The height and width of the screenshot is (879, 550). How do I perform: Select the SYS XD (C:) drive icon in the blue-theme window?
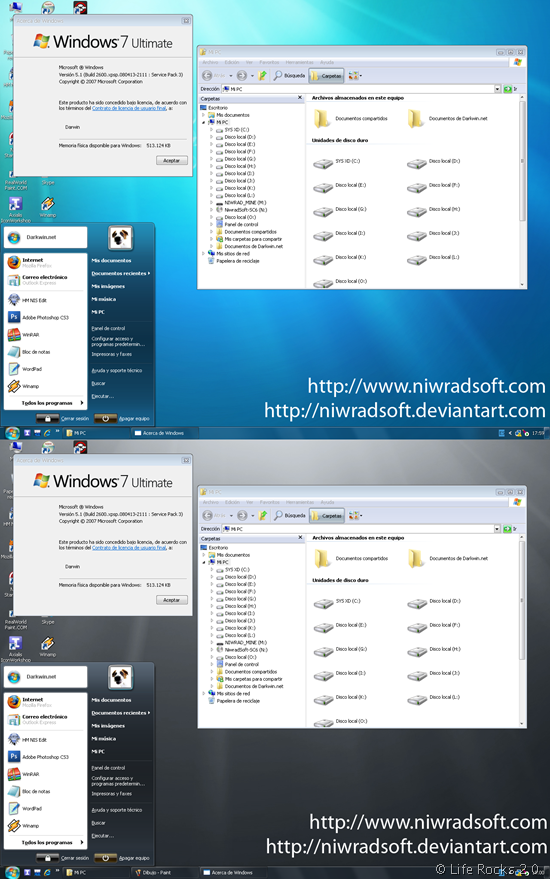pyautogui.click(x=323, y=163)
